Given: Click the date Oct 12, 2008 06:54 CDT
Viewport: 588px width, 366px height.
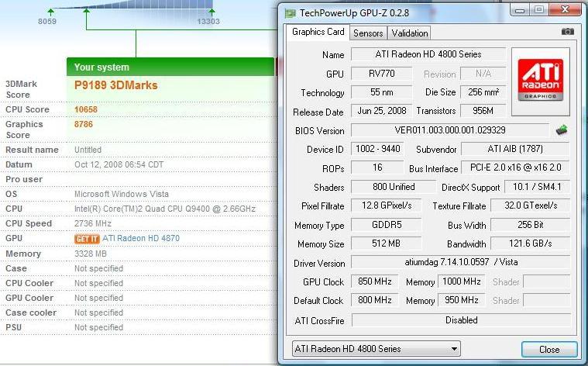Looking at the screenshot, I should (119, 164).
